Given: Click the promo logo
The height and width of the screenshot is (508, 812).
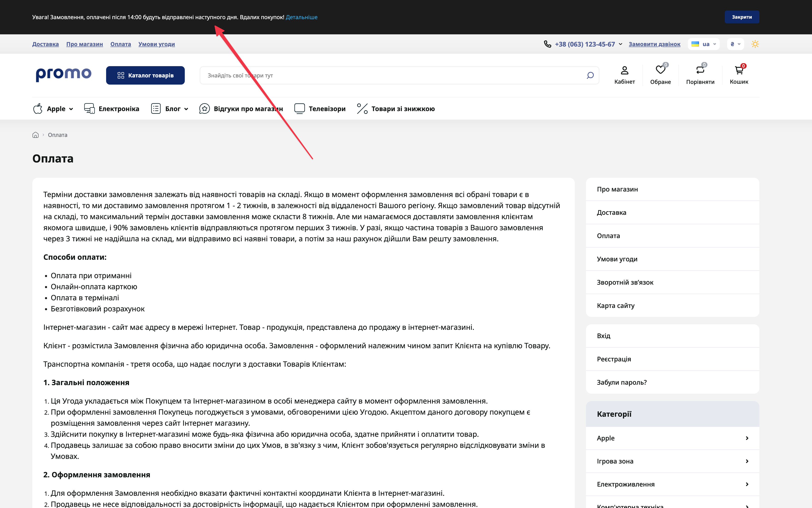Looking at the screenshot, I should pos(63,74).
